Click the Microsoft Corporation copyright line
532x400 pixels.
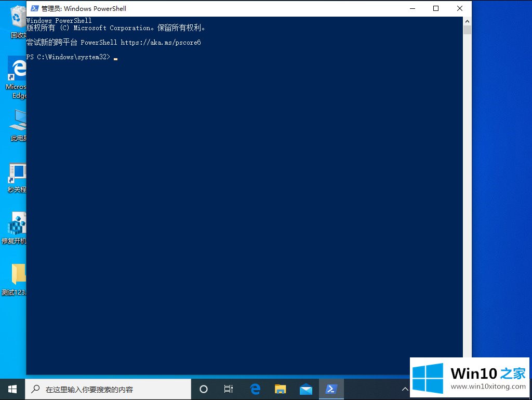pos(116,28)
